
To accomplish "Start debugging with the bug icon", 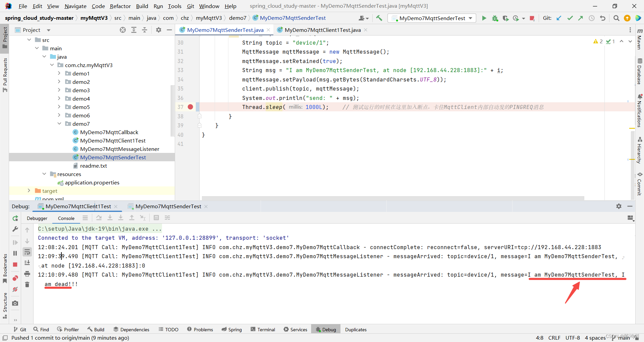I will click(495, 18).
